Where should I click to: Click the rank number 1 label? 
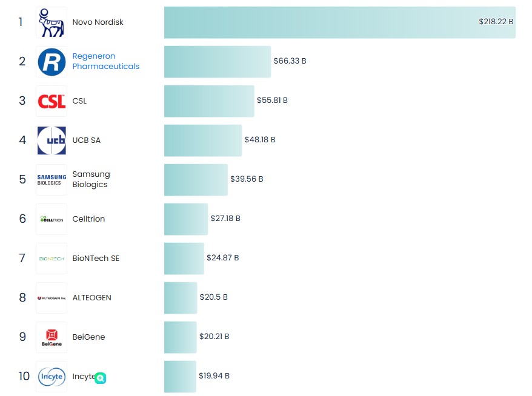(x=20, y=22)
